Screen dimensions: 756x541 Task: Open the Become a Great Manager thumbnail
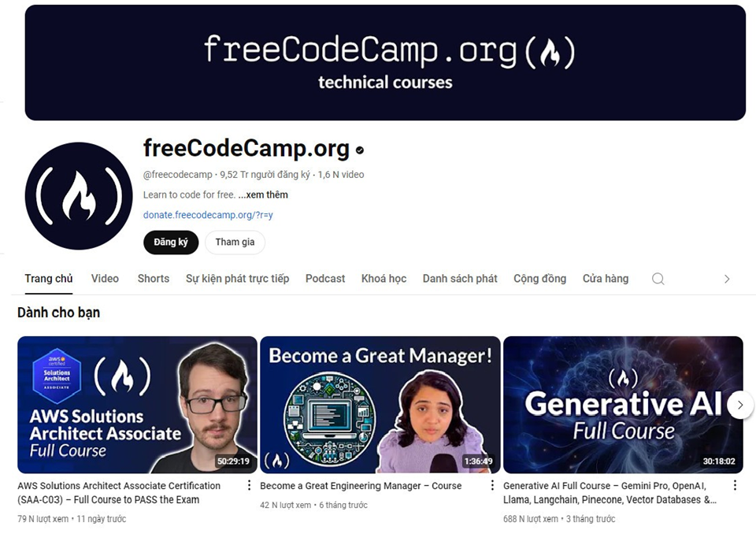point(380,405)
